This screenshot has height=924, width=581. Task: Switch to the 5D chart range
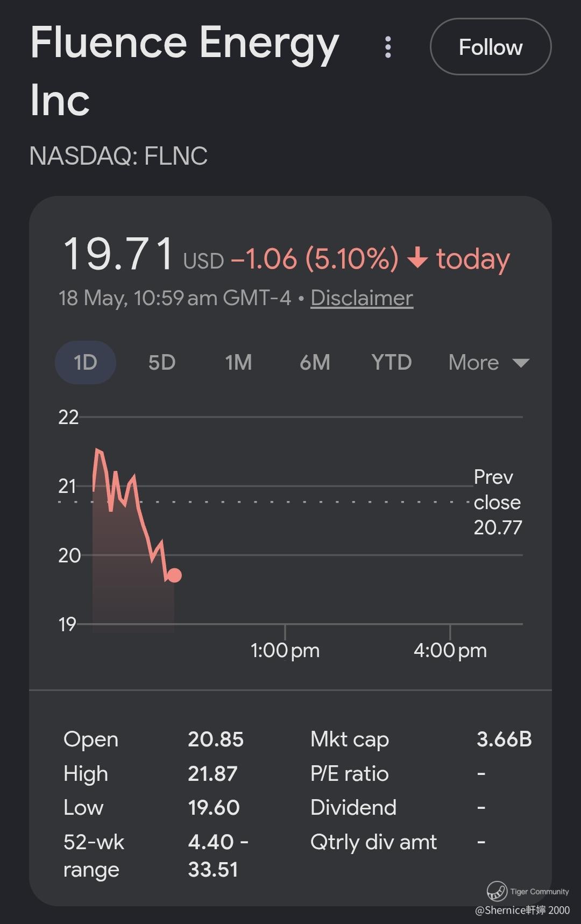162,362
